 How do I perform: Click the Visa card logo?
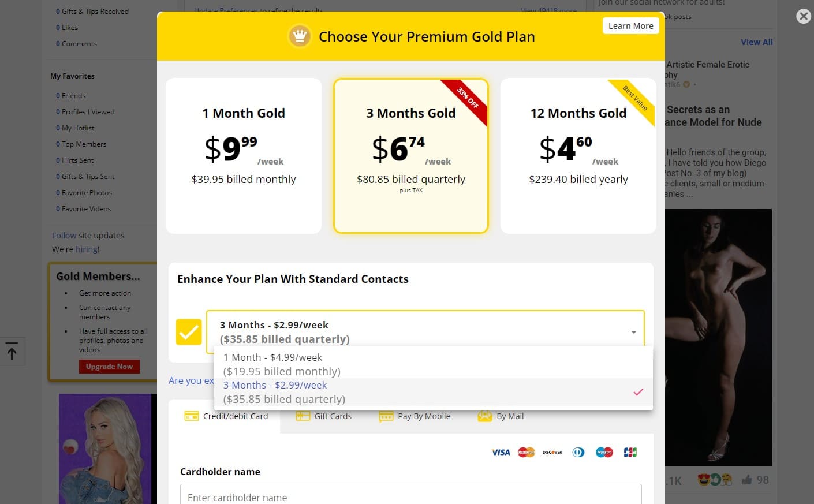pos(501,452)
